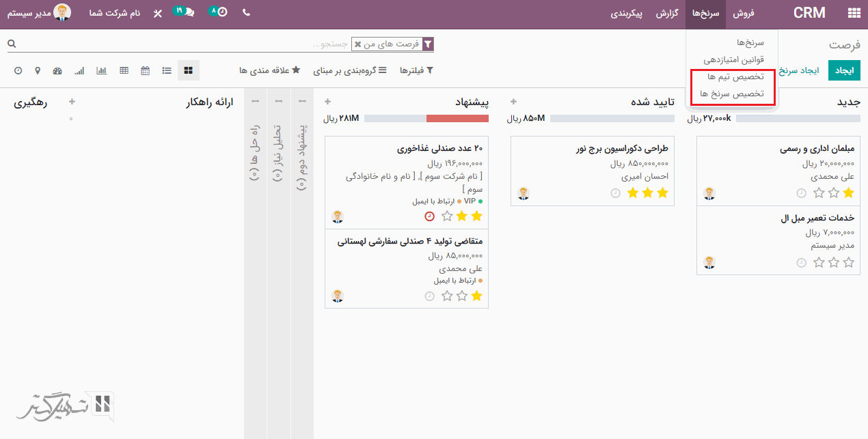The width and height of the screenshot is (868, 439).
Task: Click the red activity clock on ۲۰ عدد صندلی غذاخوری card
Action: 429,216
